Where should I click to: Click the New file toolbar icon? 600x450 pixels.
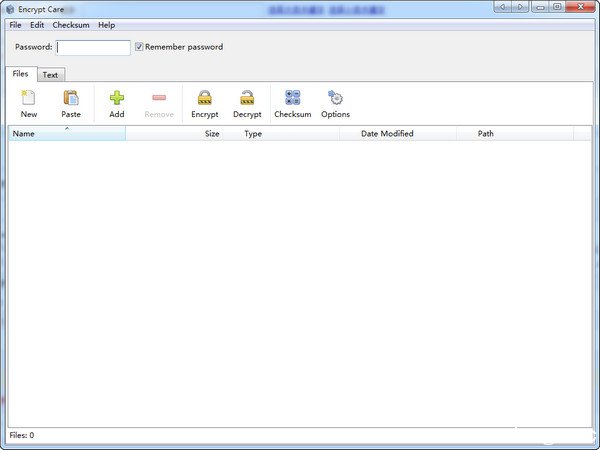(28, 98)
